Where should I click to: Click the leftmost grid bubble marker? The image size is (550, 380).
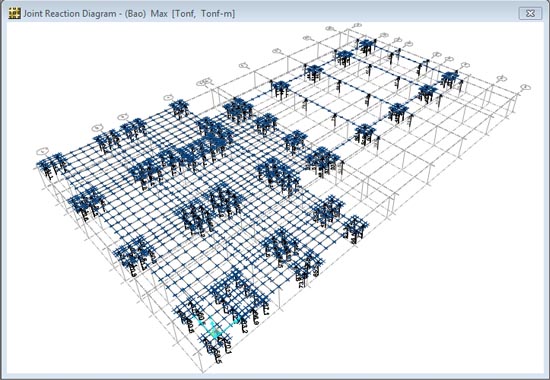tap(42, 151)
